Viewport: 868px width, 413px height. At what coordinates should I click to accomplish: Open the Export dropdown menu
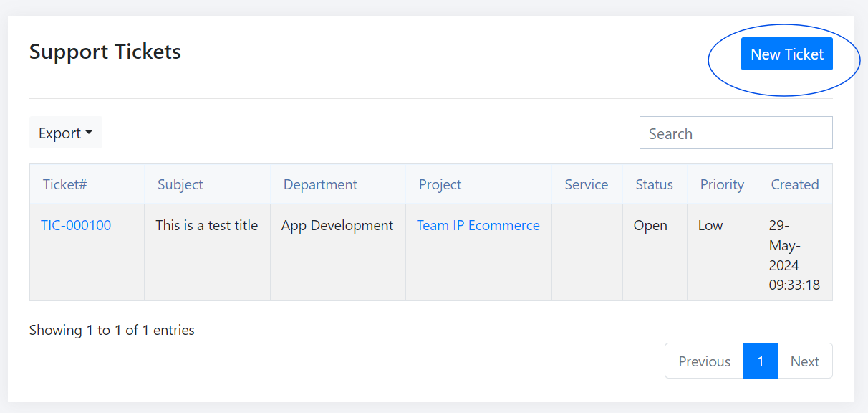click(x=65, y=133)
